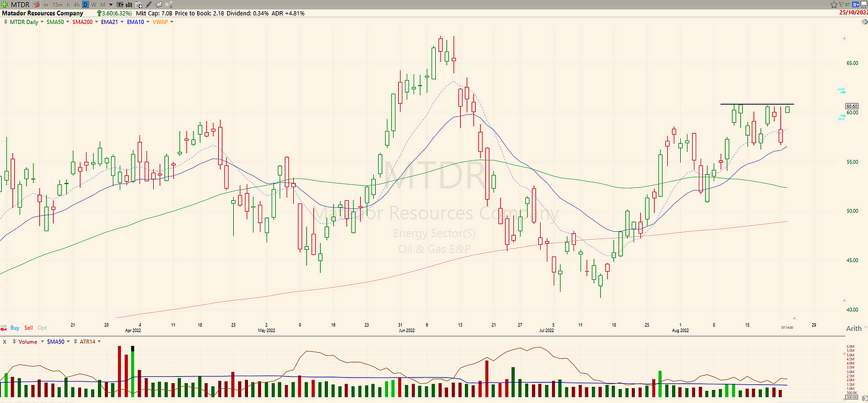The image size is (868, 403).
Task: Open the timeframe dropdown arrow
Action: pos(110,5)
